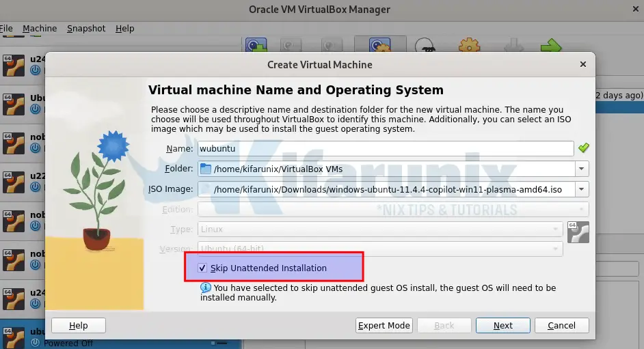Click the OS icon of the selected ubu VM
Screen dimensions: 644x349
[14, 337]
